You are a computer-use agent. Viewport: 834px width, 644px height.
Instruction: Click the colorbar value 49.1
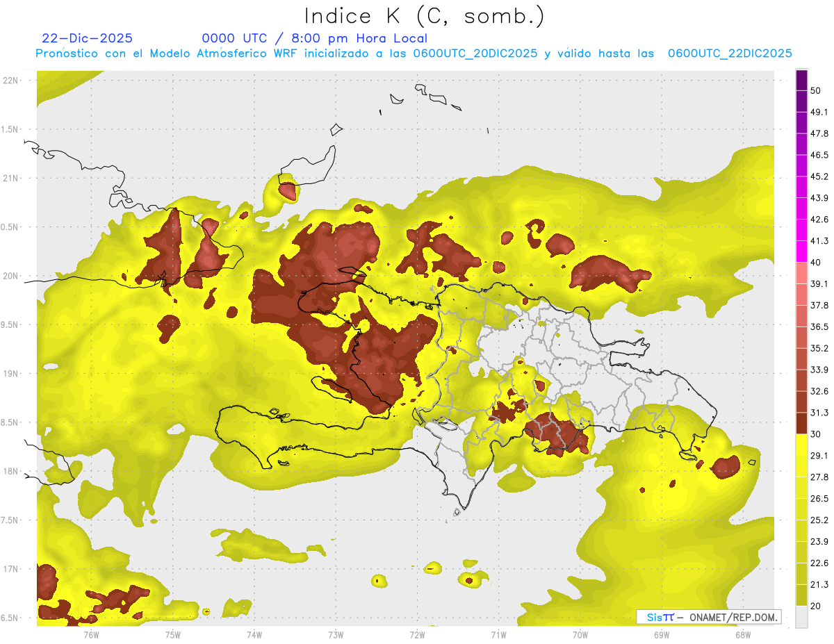[819, 112]
